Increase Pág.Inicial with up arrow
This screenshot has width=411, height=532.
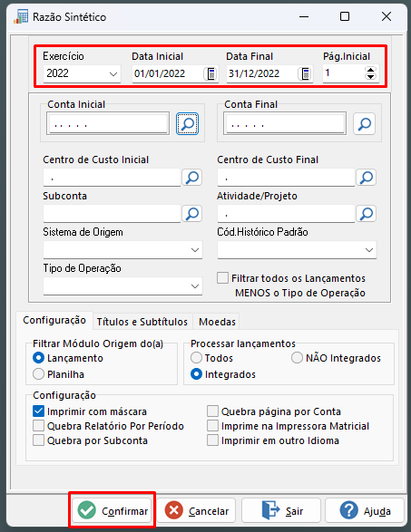click(370, 70)
